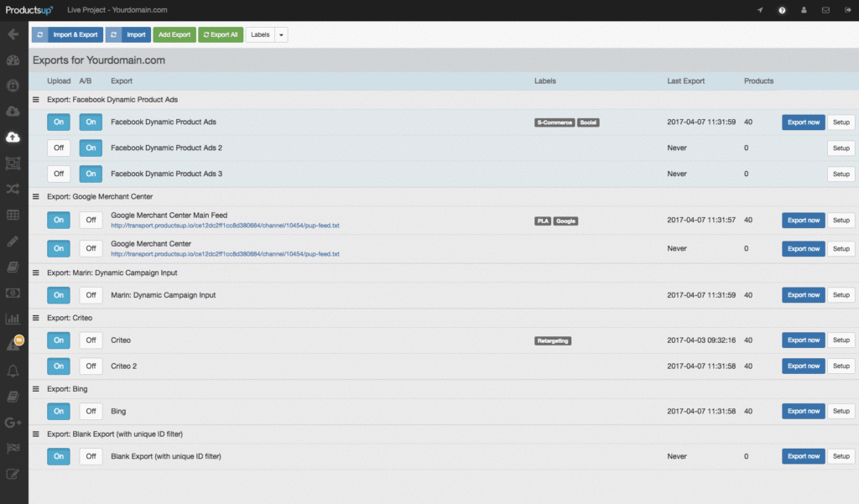Image resolution: width=859 pixels, height=504 pixels.
Task: Click the padlock icon in the sidebar
Action: pyautogui.click(x=13, y=86)
